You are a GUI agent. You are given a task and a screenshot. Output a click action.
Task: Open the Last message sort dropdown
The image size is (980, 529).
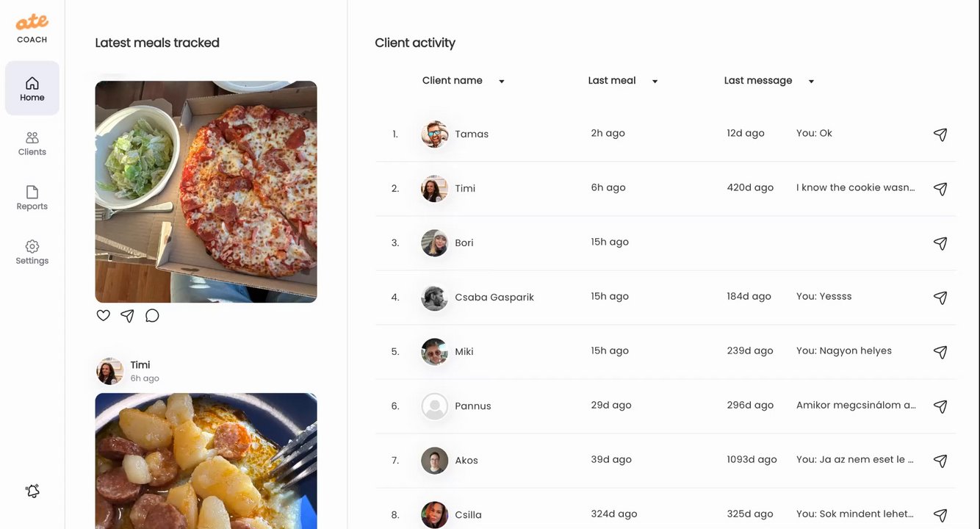(811, 82)
